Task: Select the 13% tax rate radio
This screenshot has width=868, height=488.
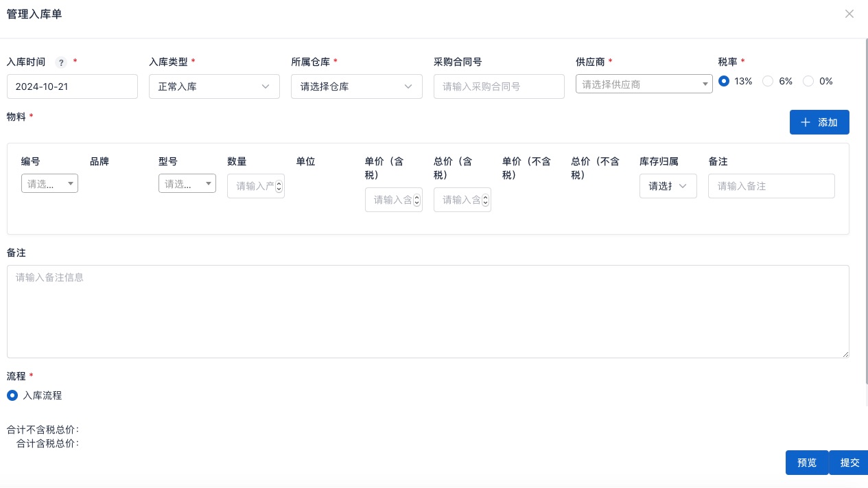Action: 724,81
